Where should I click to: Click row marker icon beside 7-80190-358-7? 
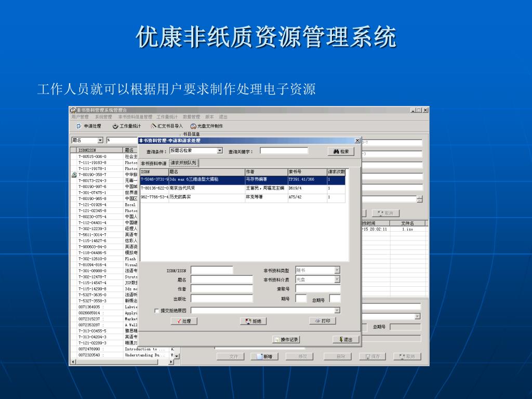74,175
